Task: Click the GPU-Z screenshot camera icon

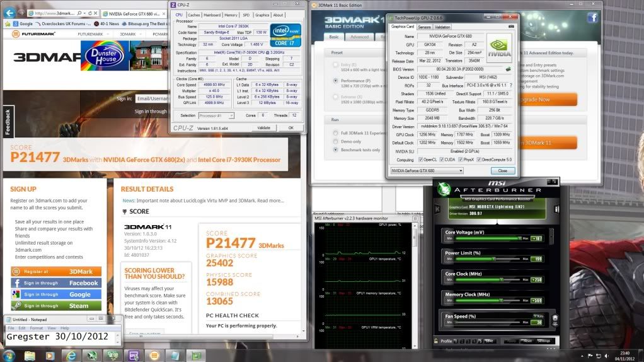Action: 511,26
